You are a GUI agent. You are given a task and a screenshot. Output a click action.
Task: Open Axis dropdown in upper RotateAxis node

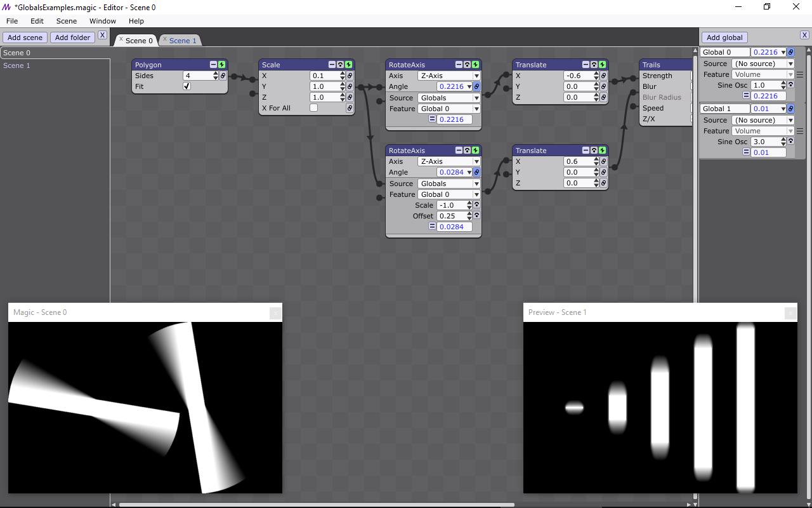point(449,76)
